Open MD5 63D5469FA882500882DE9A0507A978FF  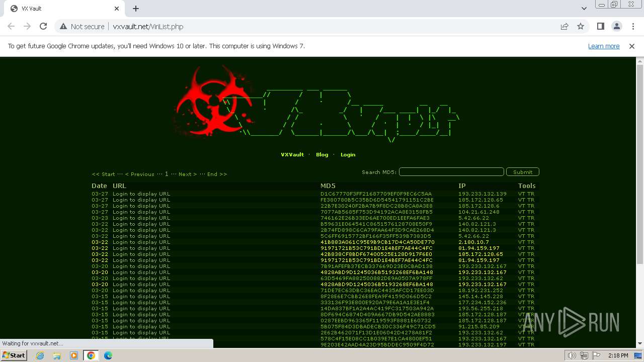point(376,278)
